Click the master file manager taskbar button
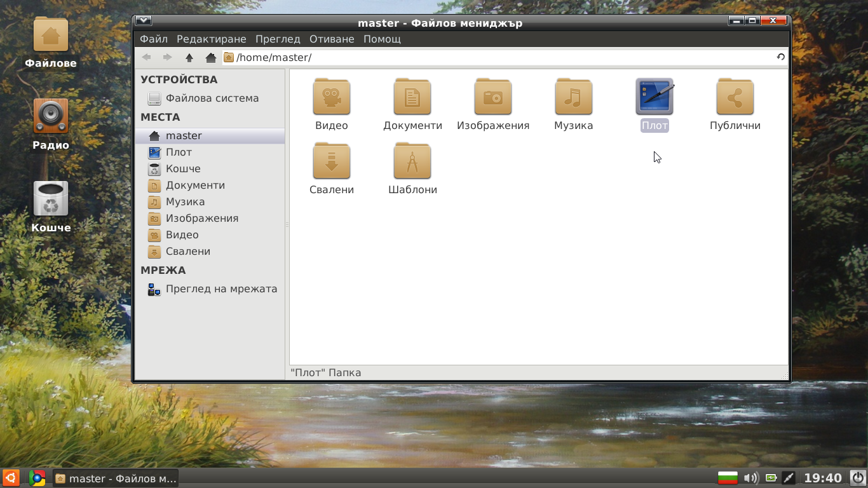 coord(115,478)
